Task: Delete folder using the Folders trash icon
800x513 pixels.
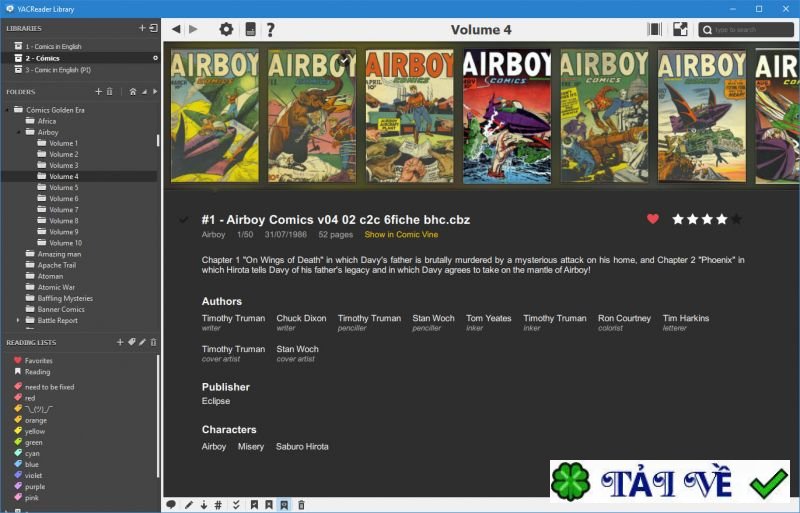Action: [110, 91]
